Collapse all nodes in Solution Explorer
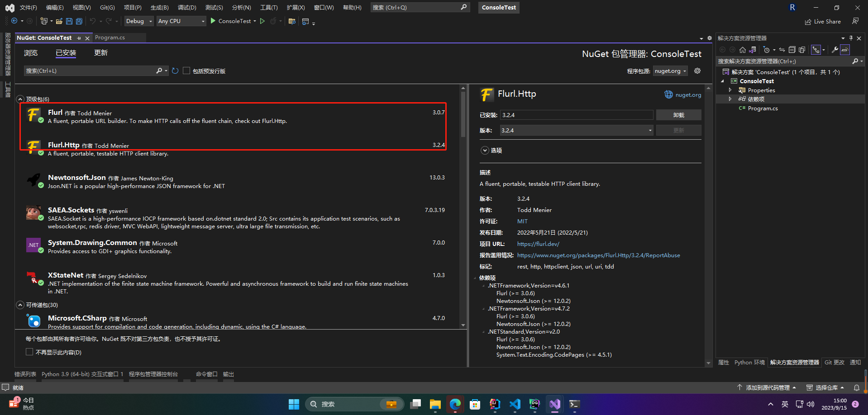Screen dimensions: 868x415 click(x=792, y=50)
